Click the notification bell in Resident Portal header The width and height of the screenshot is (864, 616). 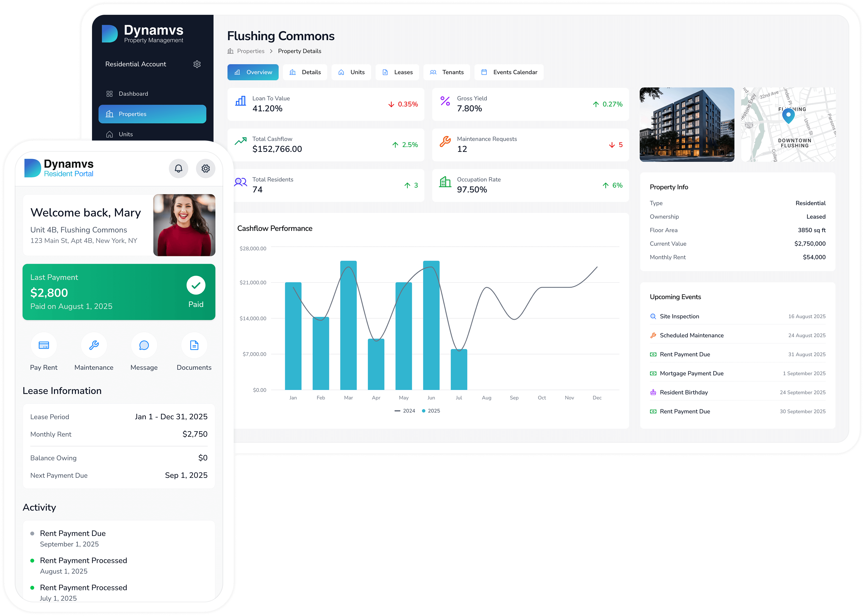178,169
